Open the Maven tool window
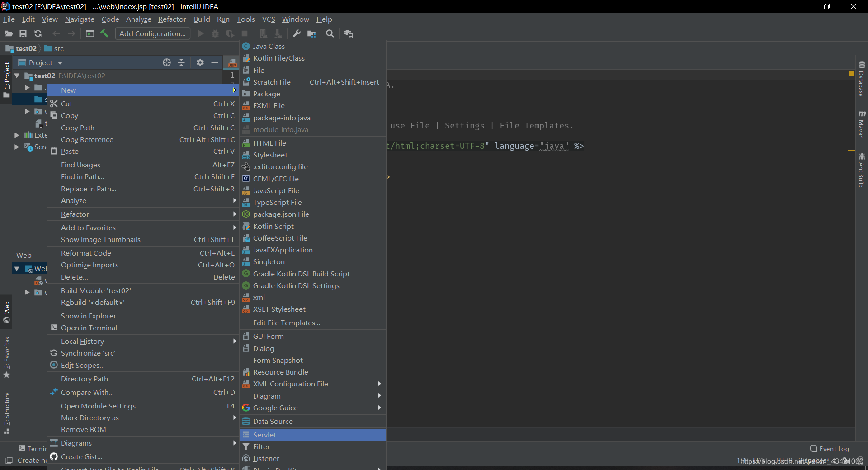Image resolution: width=868 pixels, height=470 pixels. point(862,124)
